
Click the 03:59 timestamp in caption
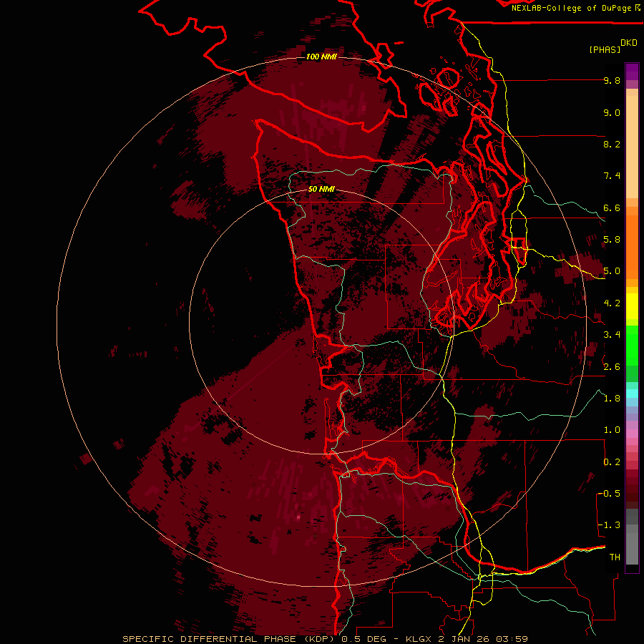(512, 639)
